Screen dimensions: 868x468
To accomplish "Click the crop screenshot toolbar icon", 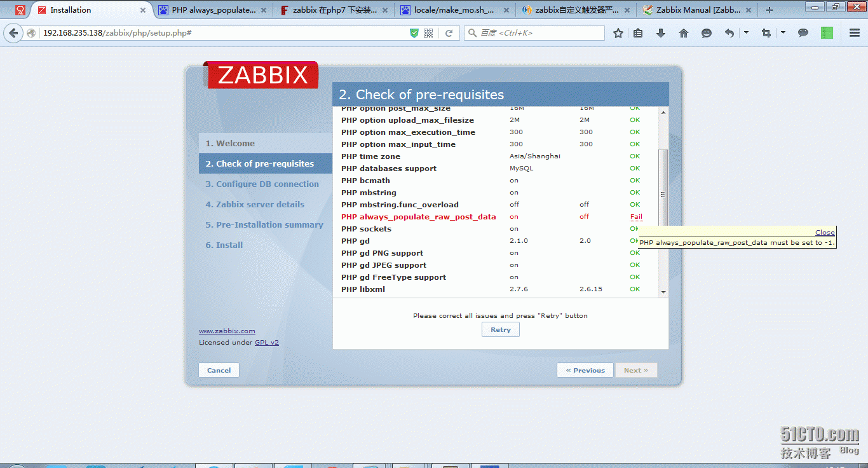I will point(766,33).
